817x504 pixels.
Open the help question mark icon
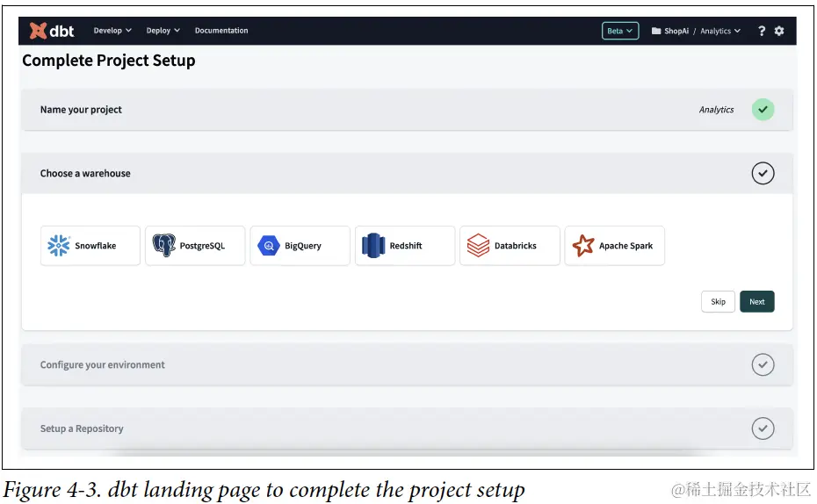(762, 32)
